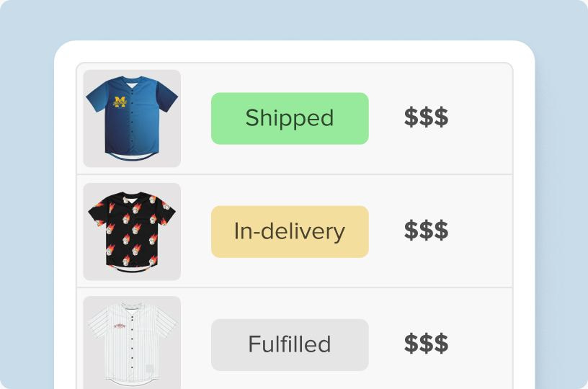This screenshot has height=389, width=588.
Task: Click the dollar signs in the Fulfilled row
Action: point(426,344)
